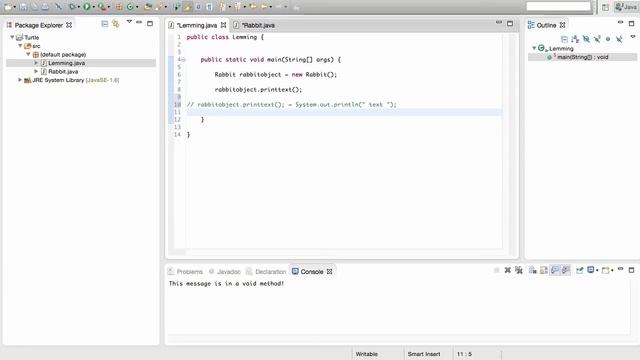This screenshot has height=360, width=640.
Task: Click the Previous Annotation toolbar icon
Action: pos(237,7)
